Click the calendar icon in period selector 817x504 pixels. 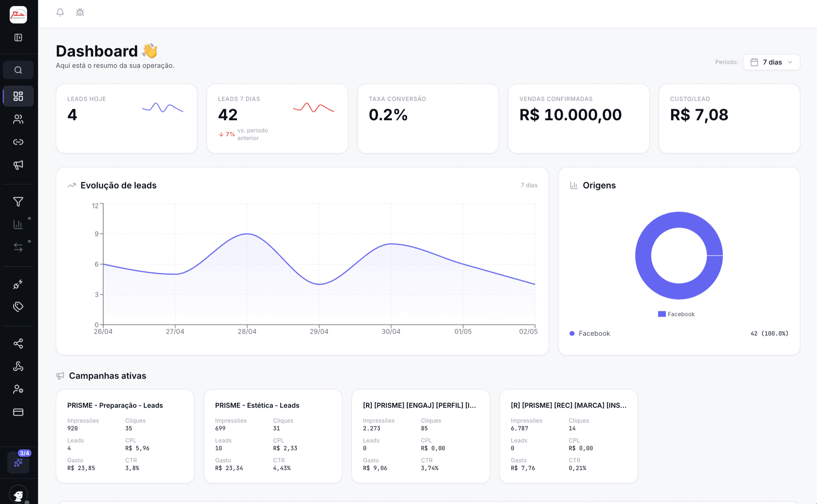click(754, 62)
